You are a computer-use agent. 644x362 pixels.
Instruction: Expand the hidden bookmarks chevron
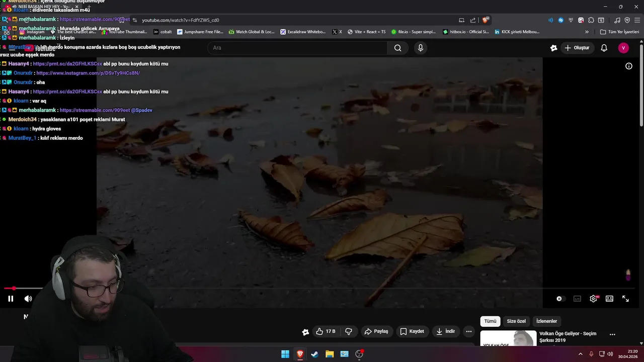587,32
